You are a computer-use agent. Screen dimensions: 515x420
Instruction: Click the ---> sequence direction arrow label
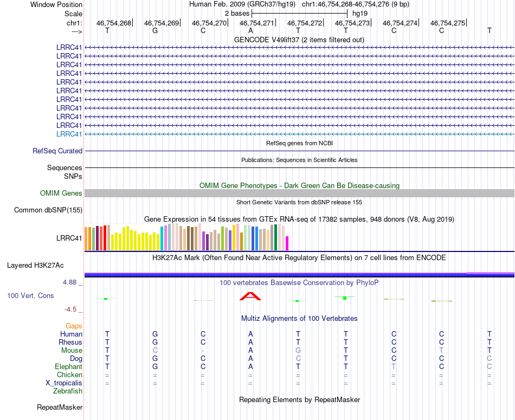76,31
